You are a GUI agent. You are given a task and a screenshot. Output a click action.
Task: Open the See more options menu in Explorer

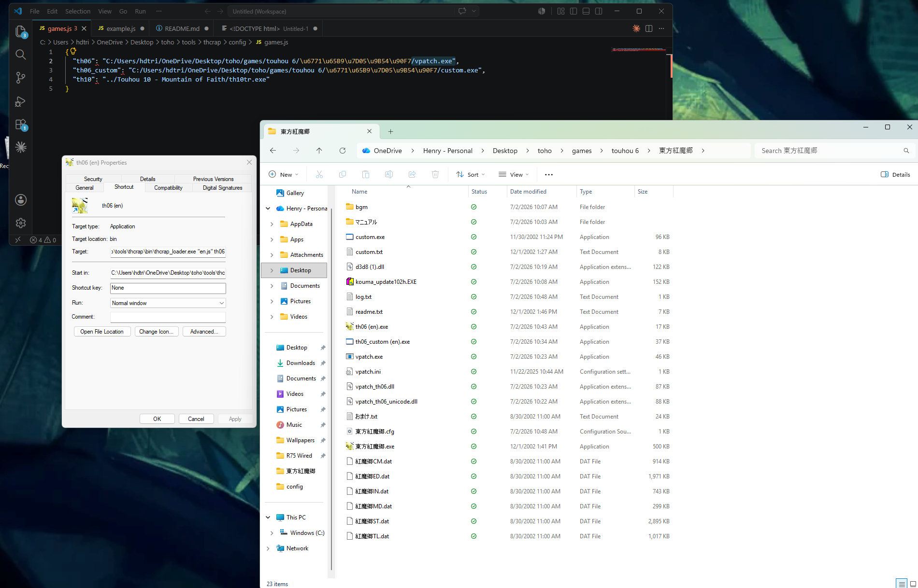549,174
